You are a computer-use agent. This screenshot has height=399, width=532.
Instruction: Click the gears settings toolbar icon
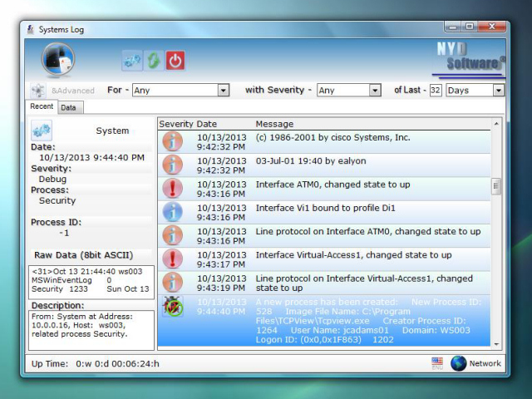(131, 61)
